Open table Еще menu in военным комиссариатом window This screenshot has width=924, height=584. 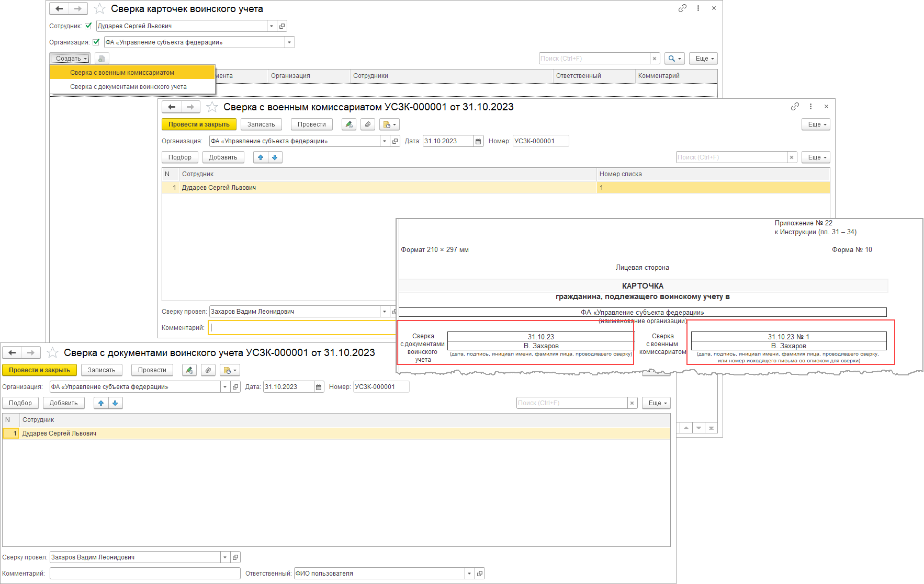pyautogui.click(x=816, y=157)
